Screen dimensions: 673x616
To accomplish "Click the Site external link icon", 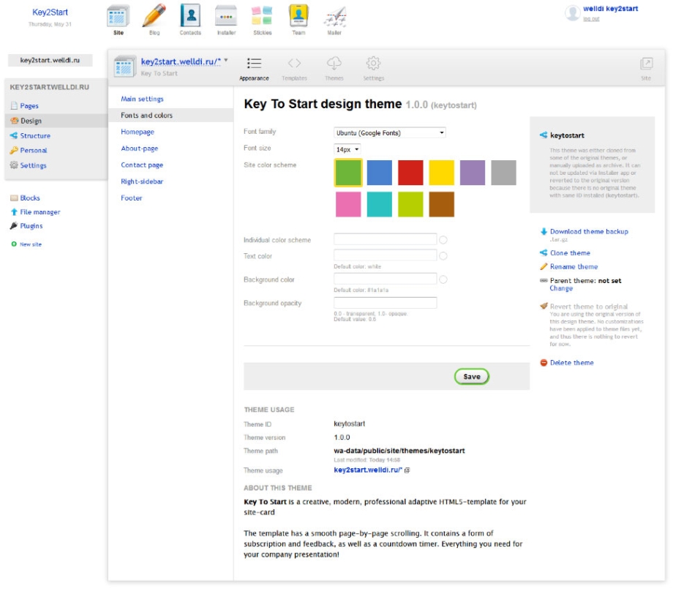I will [646, 64].
